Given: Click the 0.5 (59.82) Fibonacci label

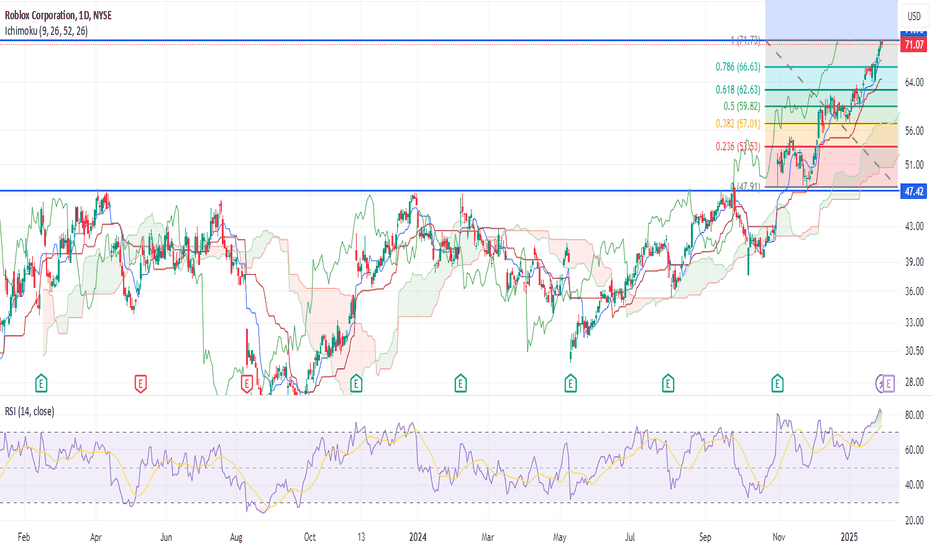Looking at the screenshot, I should click(742, 106).
